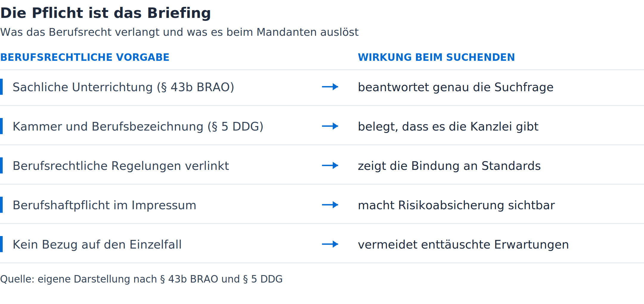Click the Quelle source note at the bottom
Viewport: 644px width, 304px height.
141,279
